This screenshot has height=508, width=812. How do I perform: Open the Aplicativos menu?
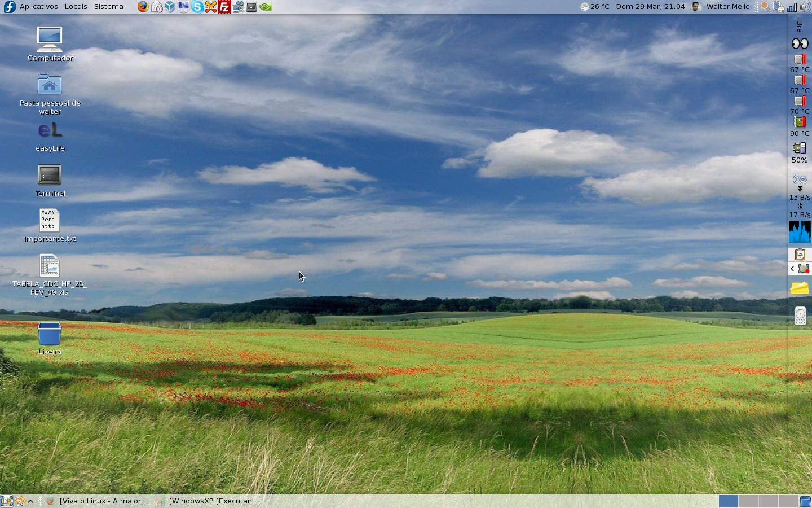[38, 7]
